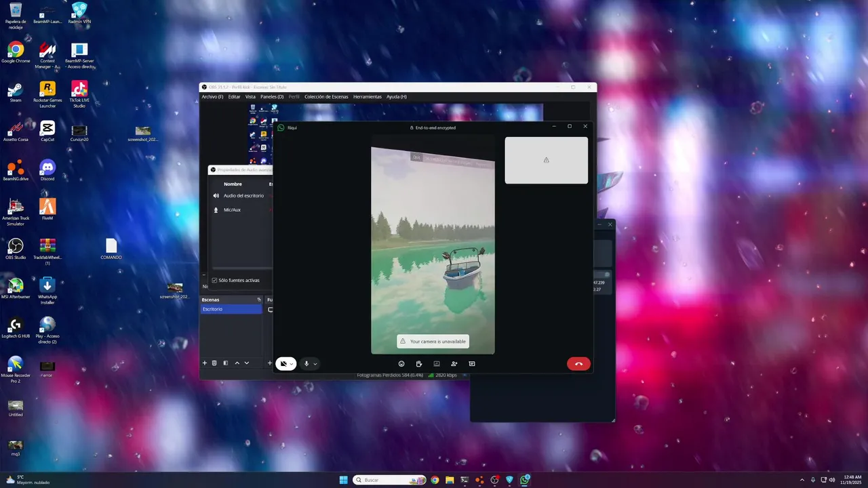Open the Radmin VPN desktop shortcut

point(79,14)
